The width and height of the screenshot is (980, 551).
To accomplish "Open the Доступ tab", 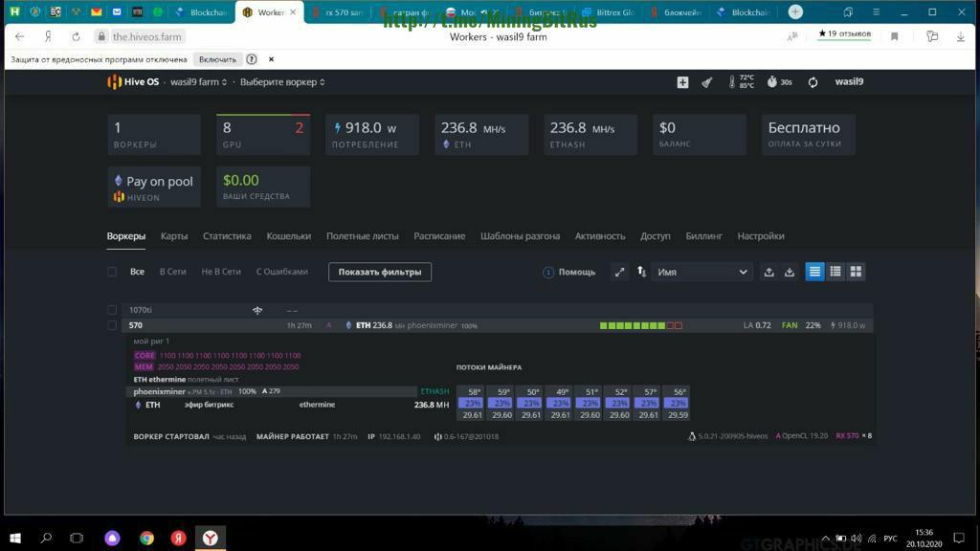I will click(655, 236).
